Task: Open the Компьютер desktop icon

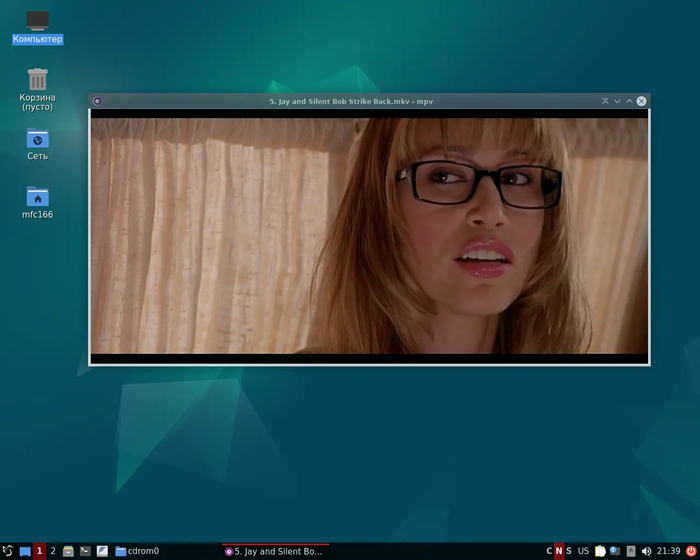Action: pos(38,28)
